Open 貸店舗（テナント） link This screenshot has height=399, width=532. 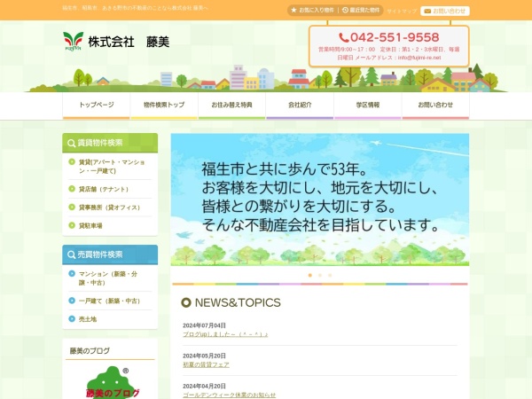[104, 190]
